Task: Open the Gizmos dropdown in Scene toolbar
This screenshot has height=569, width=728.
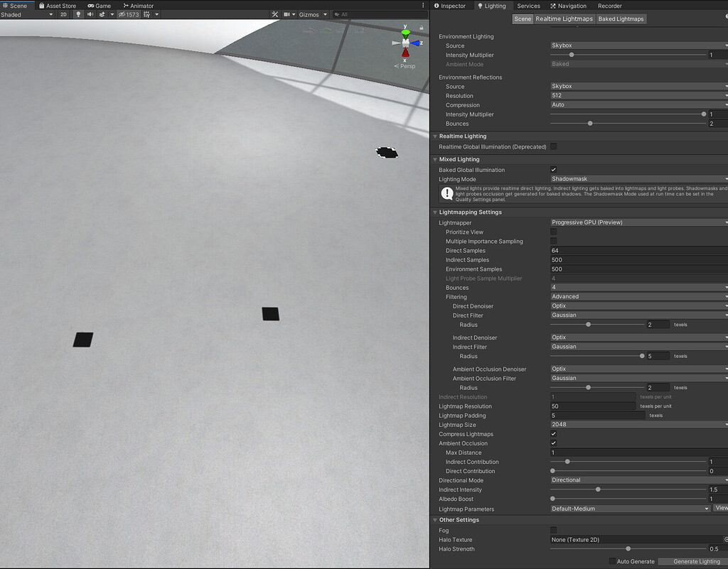Action: [310, 13]
